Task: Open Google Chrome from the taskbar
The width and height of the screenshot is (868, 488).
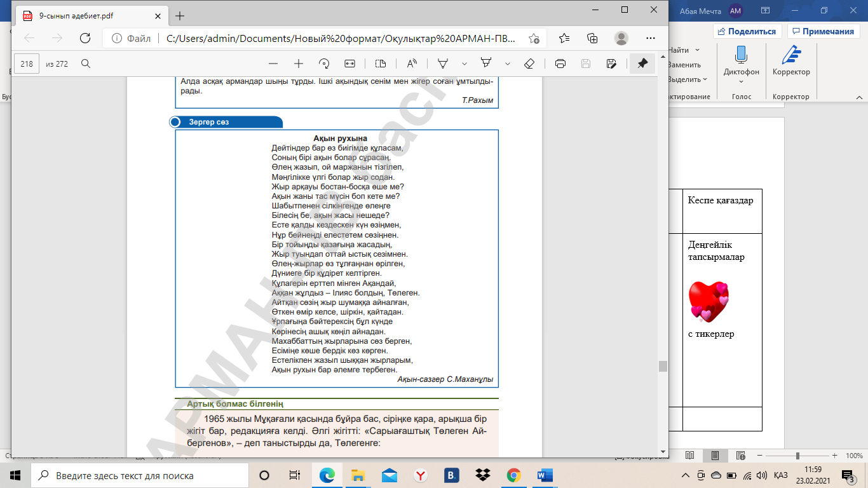Action: (x=514, y=475)
